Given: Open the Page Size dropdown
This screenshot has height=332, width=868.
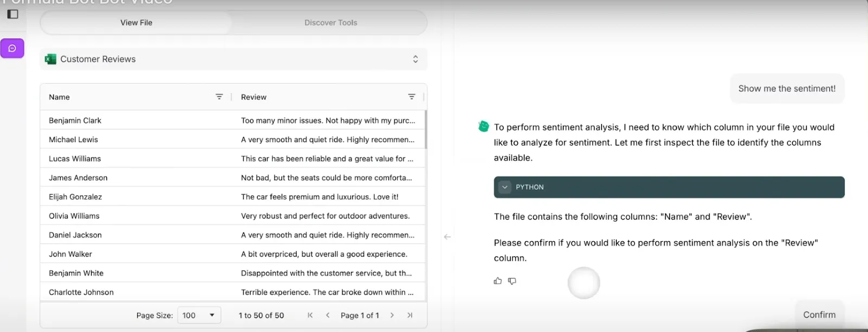Looking at the screenshot, I should (199, 315).
